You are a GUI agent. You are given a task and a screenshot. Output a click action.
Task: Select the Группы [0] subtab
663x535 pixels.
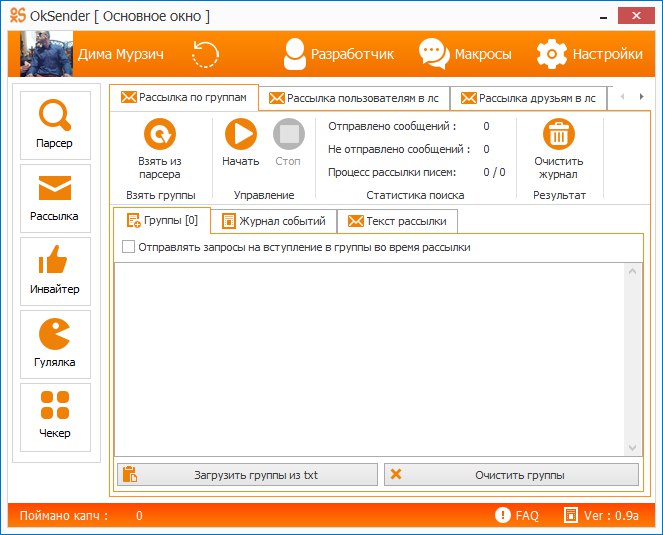(162, 220)
